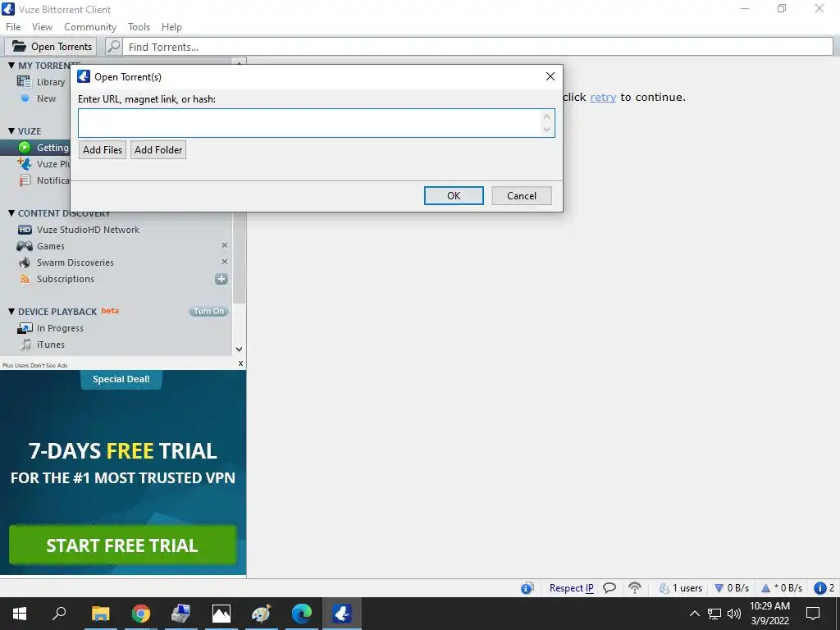
Task: Open the Community menu
Action: 90,27
